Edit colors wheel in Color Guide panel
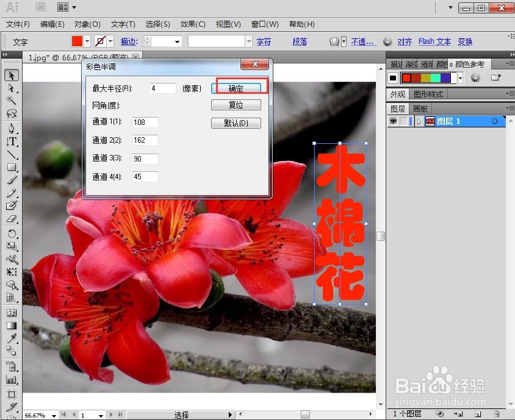515x420 pixels. coord(475,78)
